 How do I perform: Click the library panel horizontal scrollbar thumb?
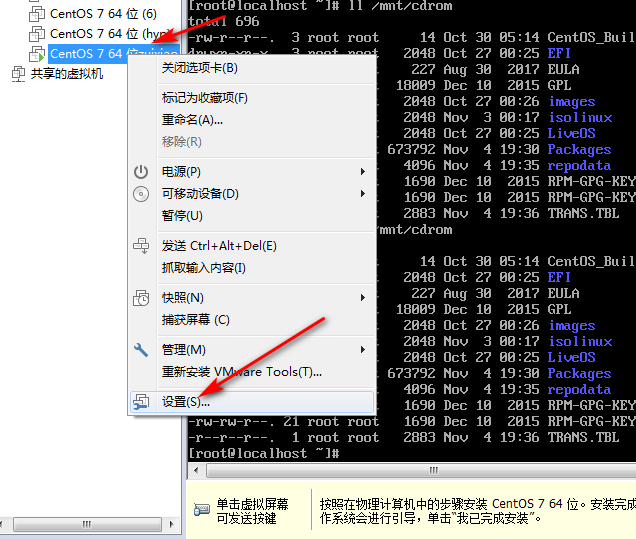click(87, 524)
